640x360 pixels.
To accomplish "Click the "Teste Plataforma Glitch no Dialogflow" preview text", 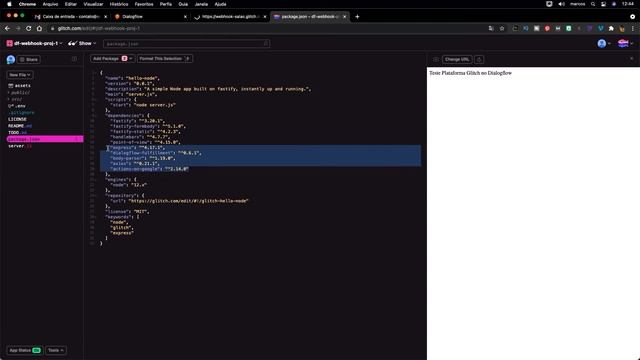I will [470, 73].
